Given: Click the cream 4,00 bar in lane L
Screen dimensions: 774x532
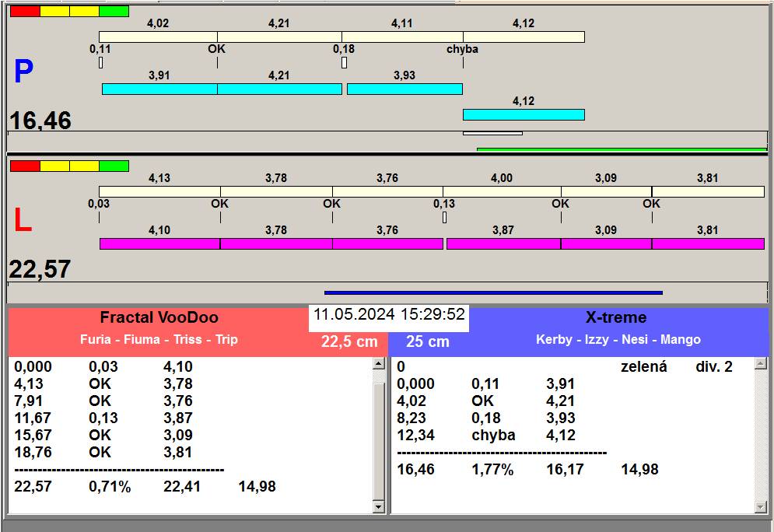Looking at the screenshot, I should point(502,192).
